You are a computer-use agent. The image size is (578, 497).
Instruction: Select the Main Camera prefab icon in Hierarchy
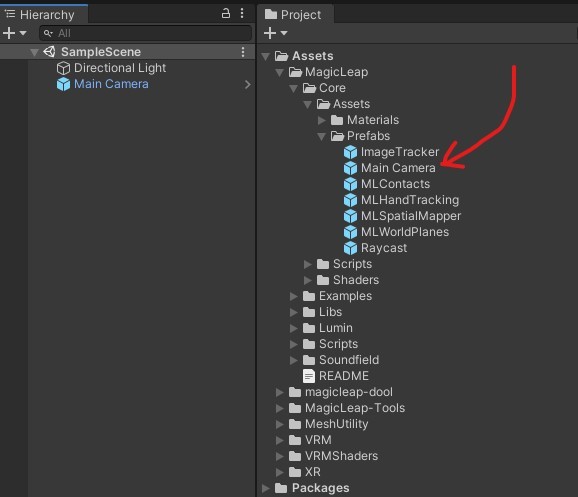(x=63, y=84)
